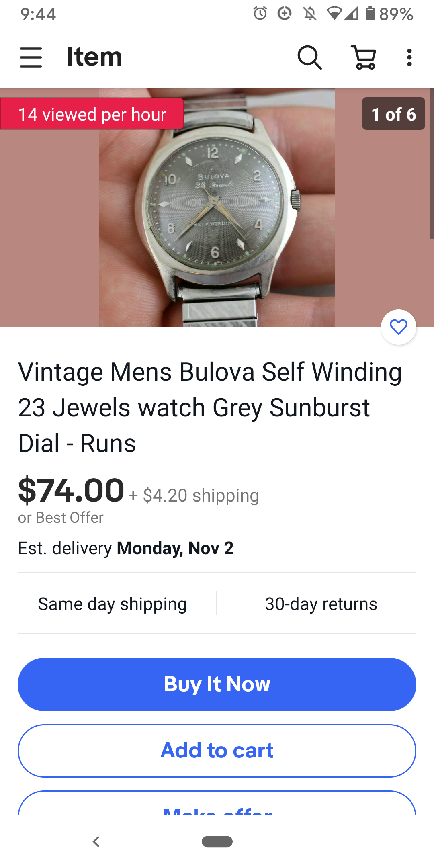Open the Bulova watch photo
The width and height of the screenshot is (434, 868).
[x=217, y=208]
